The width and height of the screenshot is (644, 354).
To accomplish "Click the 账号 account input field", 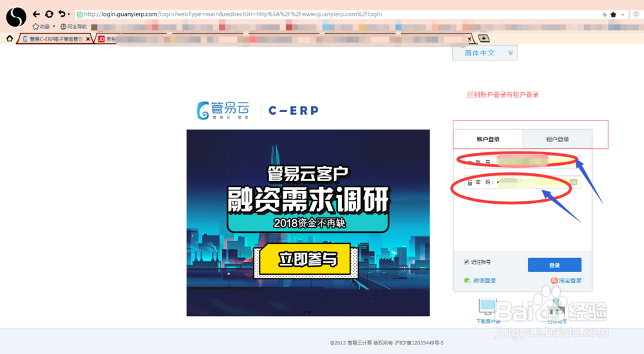I will coord(522,162).
